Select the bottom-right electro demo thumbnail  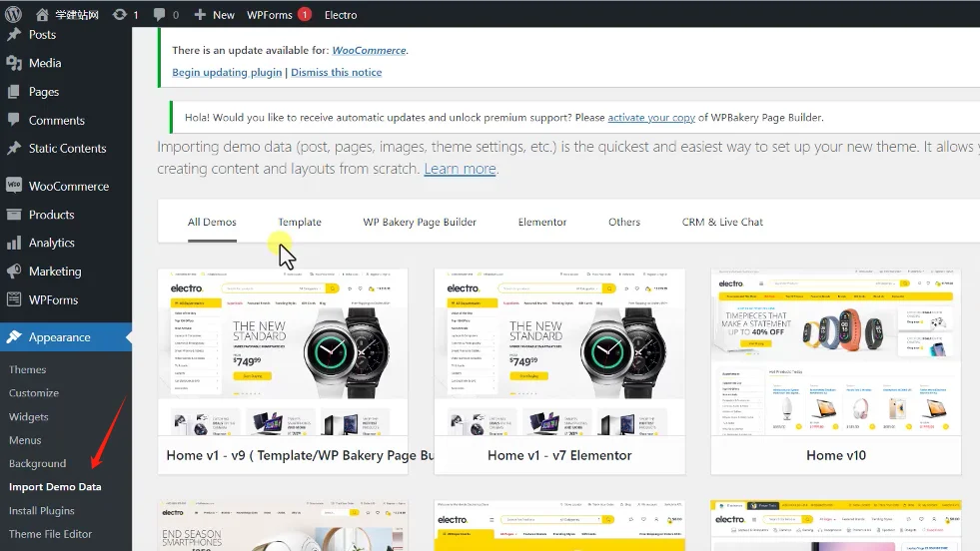click(835, 525)
